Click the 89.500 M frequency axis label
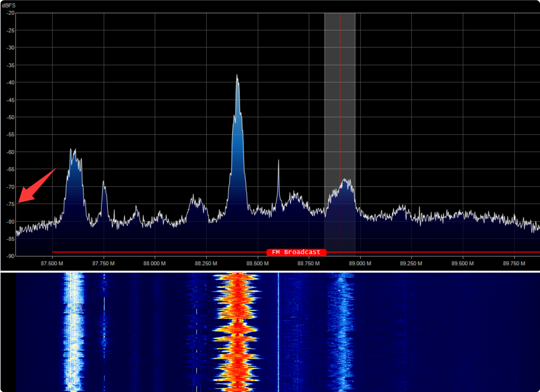The width and height of the screenshot is (540, 392). tap(462, 264)
